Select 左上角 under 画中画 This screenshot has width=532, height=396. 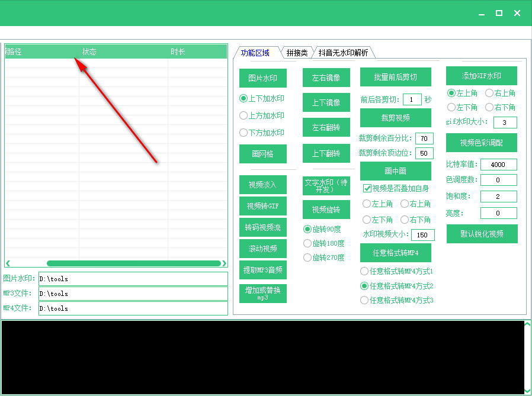pos(377,204)
